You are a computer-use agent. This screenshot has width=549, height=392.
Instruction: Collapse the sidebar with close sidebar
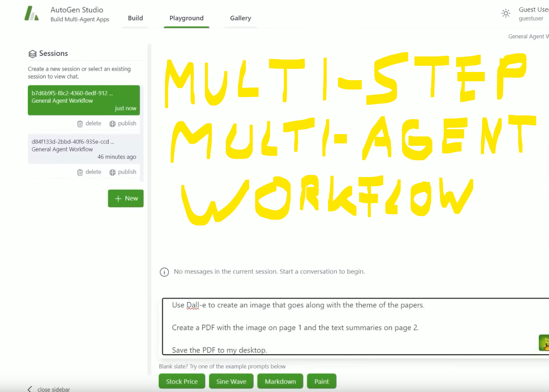click(x=48, y=388)
